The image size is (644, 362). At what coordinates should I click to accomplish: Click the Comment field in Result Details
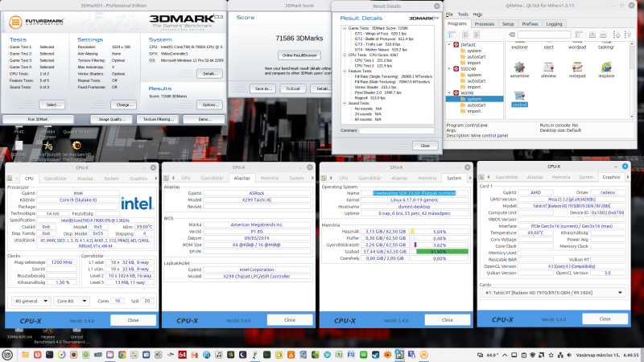[x=396, y=130]
